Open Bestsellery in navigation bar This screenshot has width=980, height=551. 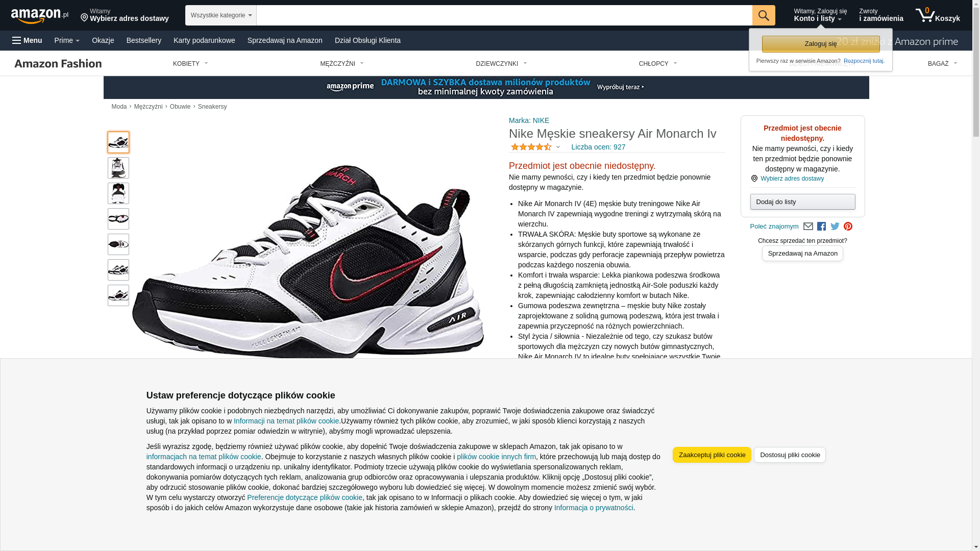(144, 40)
